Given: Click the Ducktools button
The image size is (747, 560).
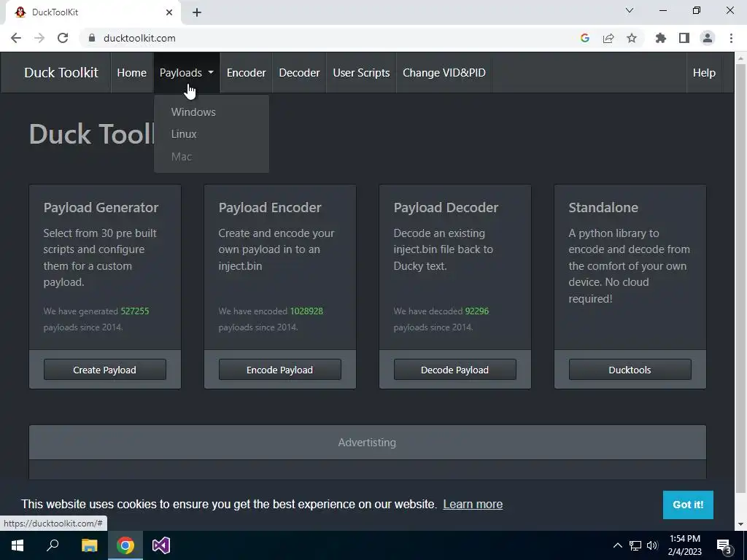Looking at the screenshot, I should point(630,370).
